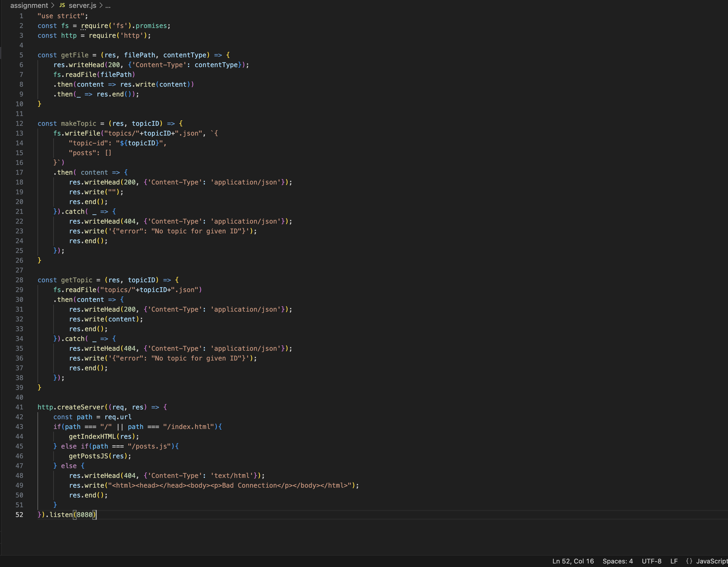Screen dimensions: 728x567
Task: Open the server.js breadcrumb dropdown
Action: point(82,5)
